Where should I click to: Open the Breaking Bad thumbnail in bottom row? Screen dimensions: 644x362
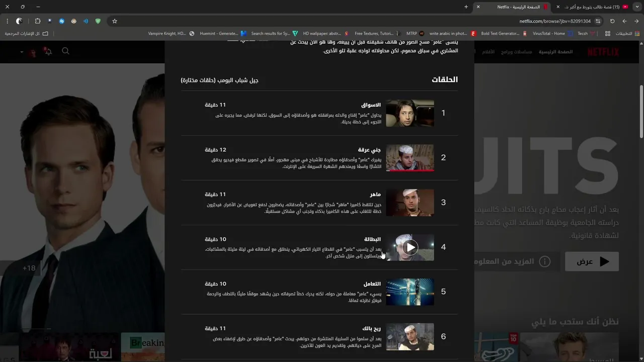[143, 347]
